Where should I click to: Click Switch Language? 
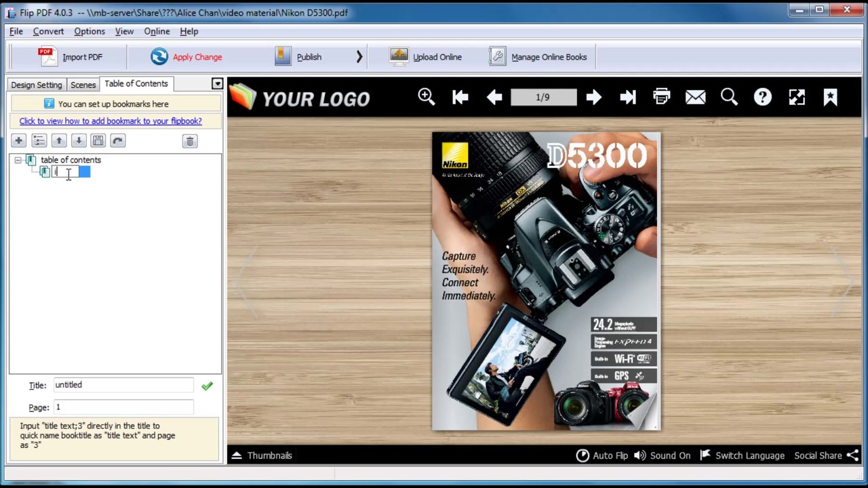[x=742, y=455]
